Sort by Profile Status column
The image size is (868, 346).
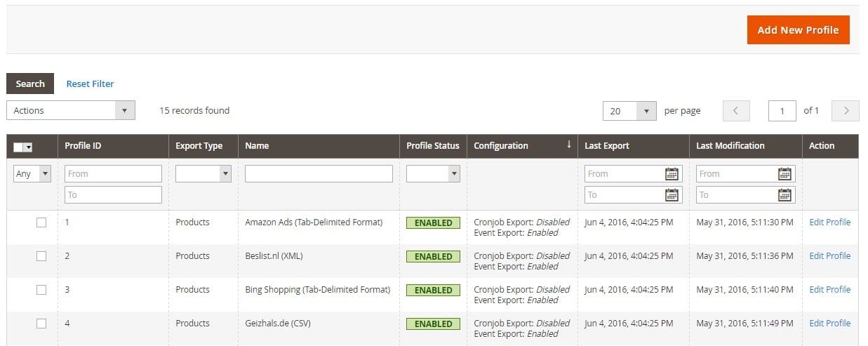[x=433, y=146]
